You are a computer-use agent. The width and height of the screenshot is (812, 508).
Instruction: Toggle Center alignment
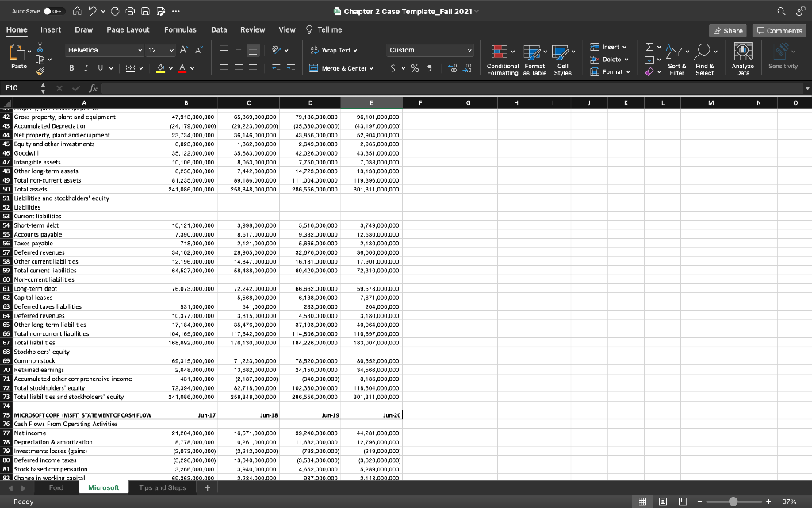pos(238,68)
